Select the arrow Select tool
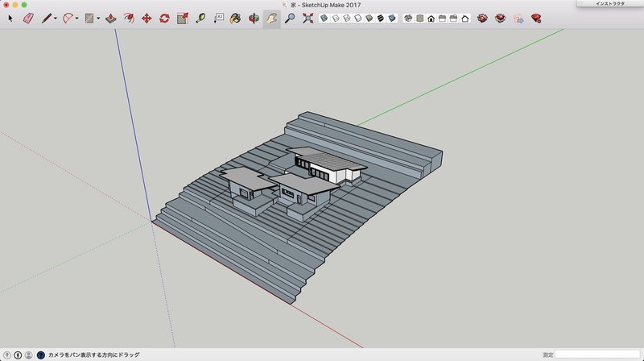644x361 pixels. pyautogui.click(x=10, y=17)
